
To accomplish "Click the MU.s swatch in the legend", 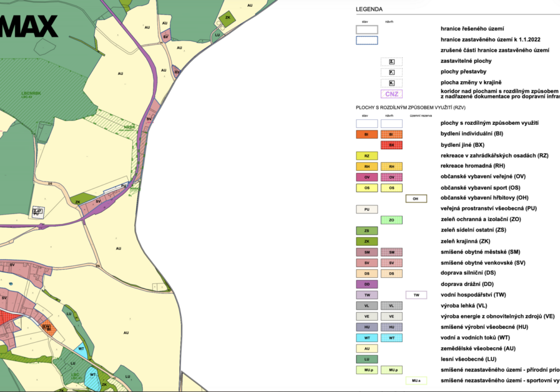I will [416, 381].
